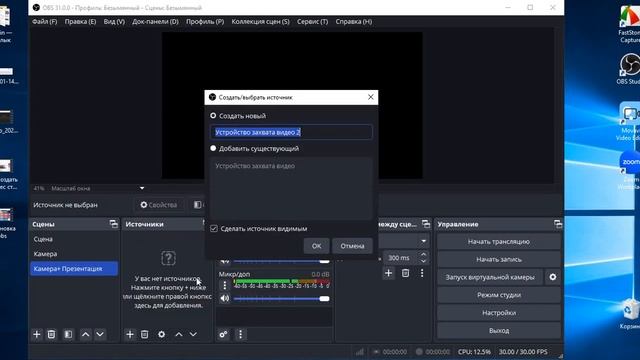Click Отмена to cancel the dialog
The width and height of the screenshot is (640, 360).
(352, 246)
